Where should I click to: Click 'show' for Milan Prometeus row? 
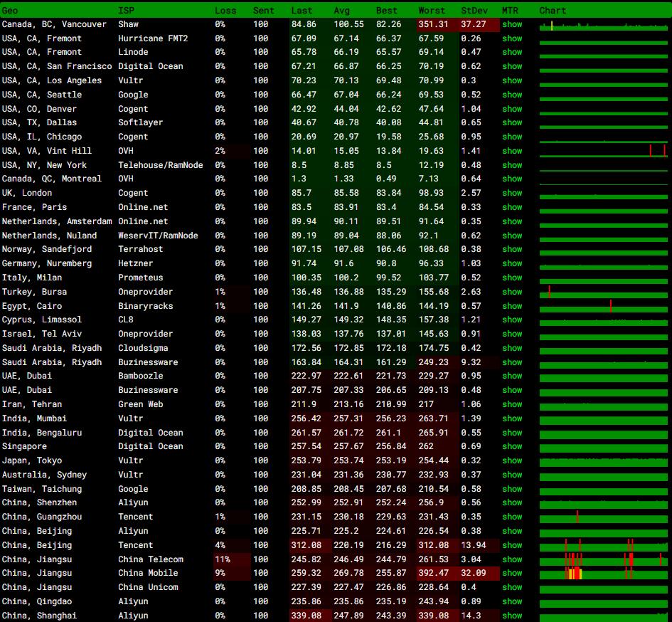tap(512, 278)
